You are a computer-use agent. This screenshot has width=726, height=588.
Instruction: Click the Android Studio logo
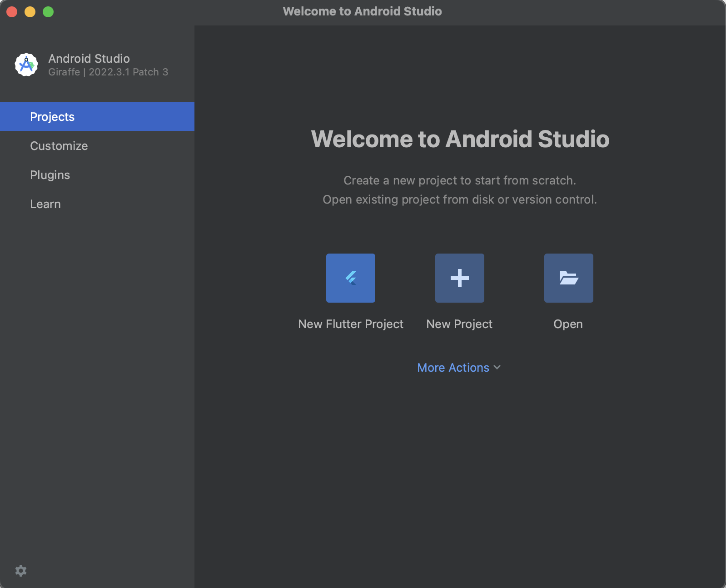pos(26,65)
